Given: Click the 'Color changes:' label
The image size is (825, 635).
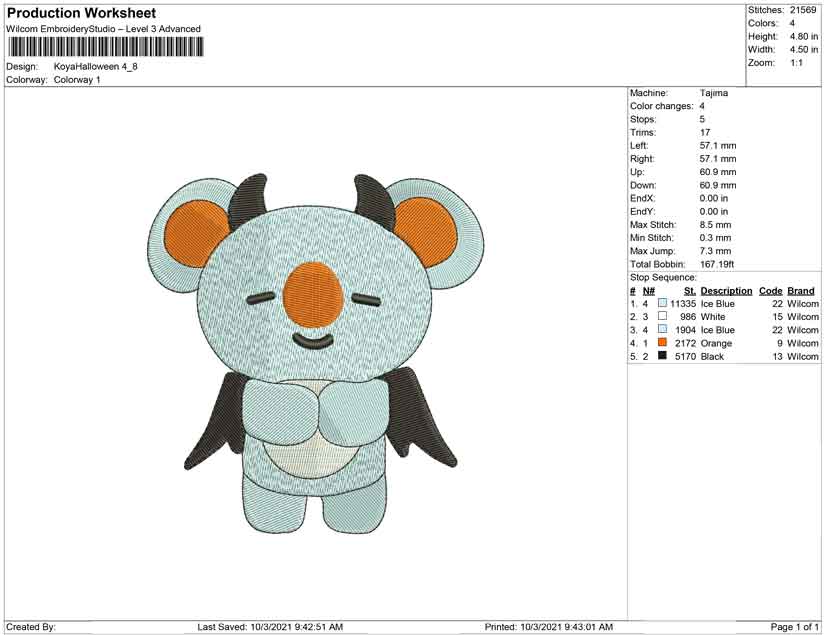Looking at the screenshot, I should (662, 106).
